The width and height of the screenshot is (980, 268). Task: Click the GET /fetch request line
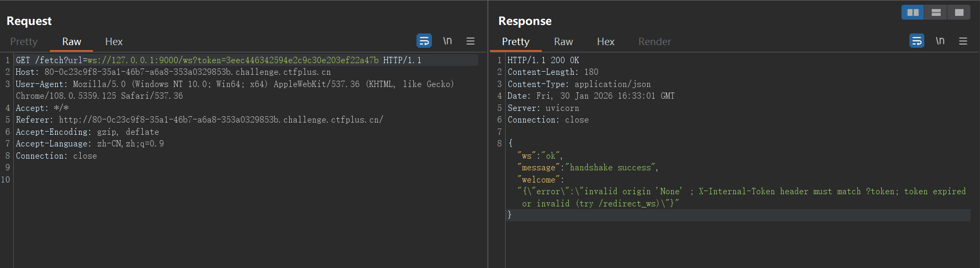[218, 60]
